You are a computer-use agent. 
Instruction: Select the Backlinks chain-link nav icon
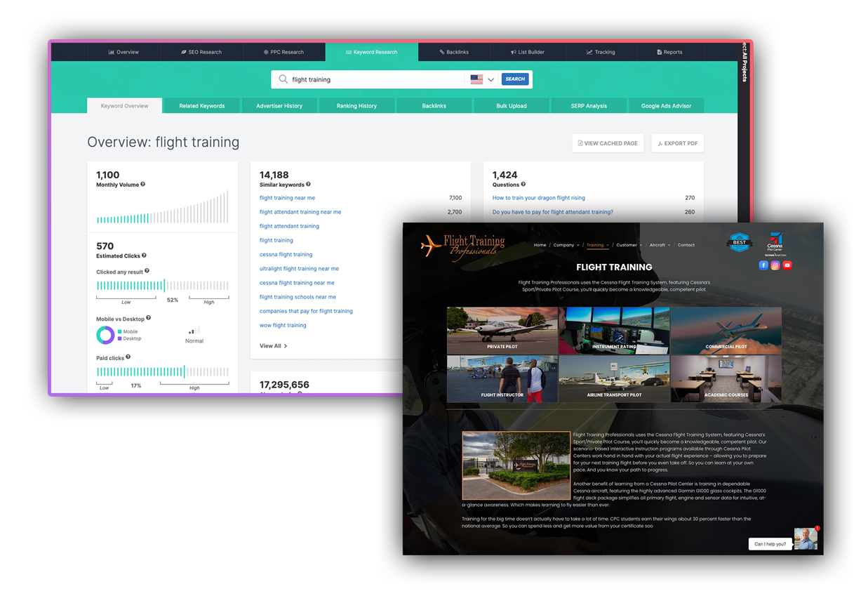coord(442,52)
